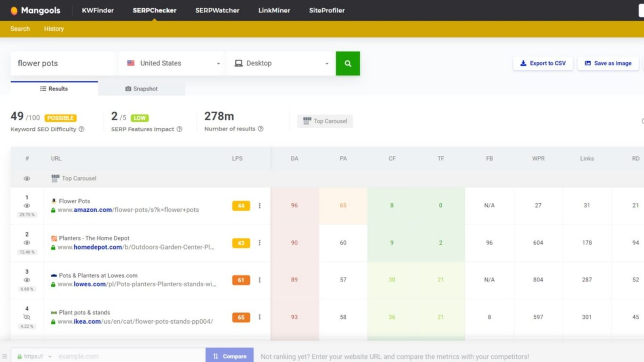Click the green padlock on the amazon.com URL
644x362 pixels.
tap(53, 210)
